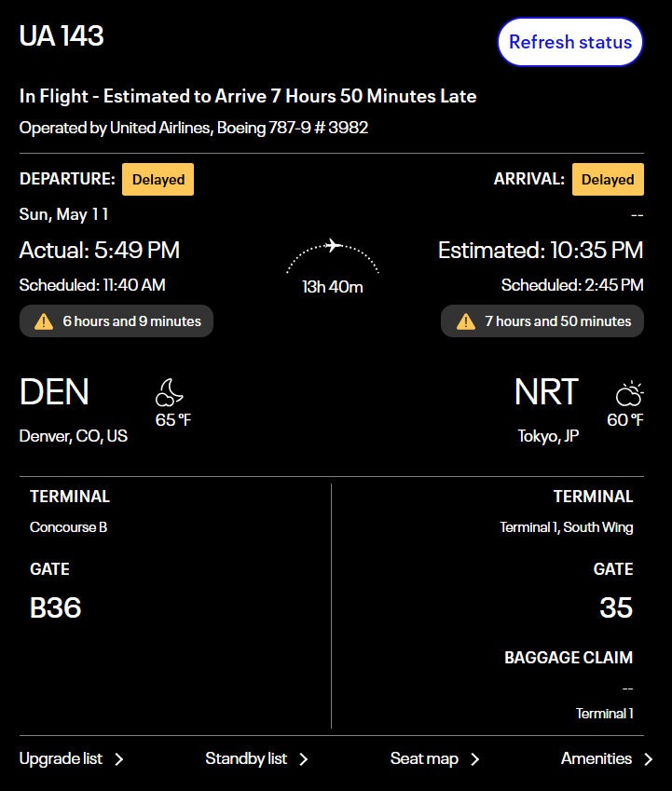Expand the Upgrade list chevron arrow
This screenshot has height=791, width=672.
[x=119, y=759]
